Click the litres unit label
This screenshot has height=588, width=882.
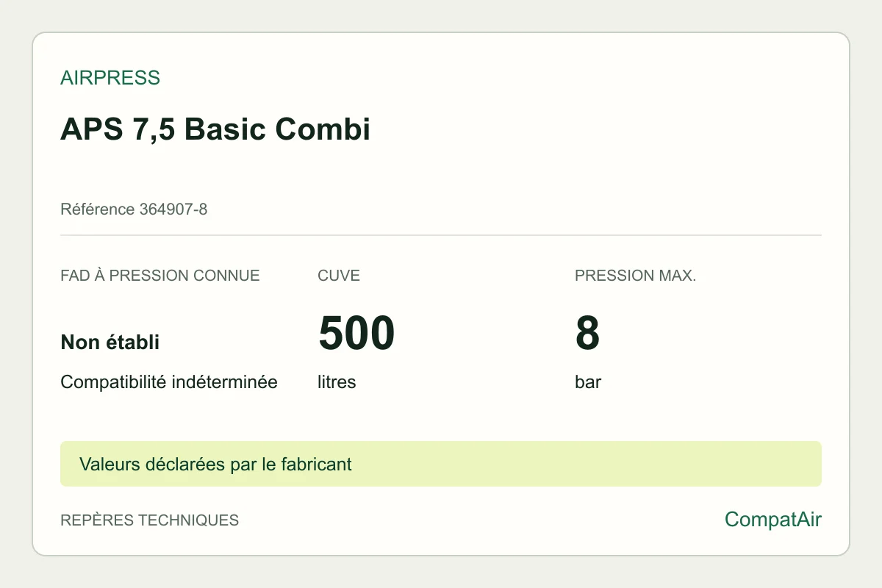[337, 382]
